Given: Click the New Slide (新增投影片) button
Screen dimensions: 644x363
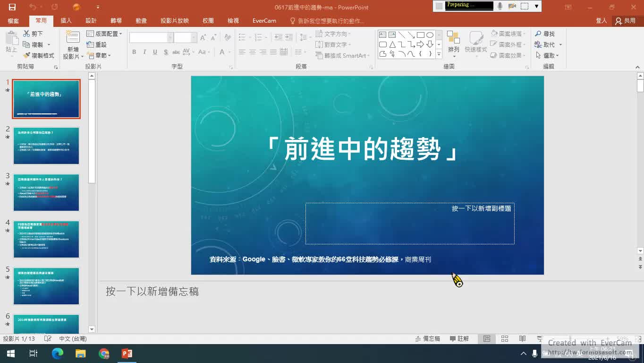Looking at the screenshot, I should click(73, 45).
